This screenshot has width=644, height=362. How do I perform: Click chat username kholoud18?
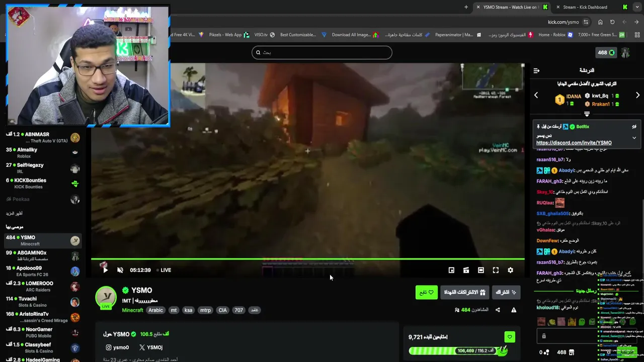(548, 307)
